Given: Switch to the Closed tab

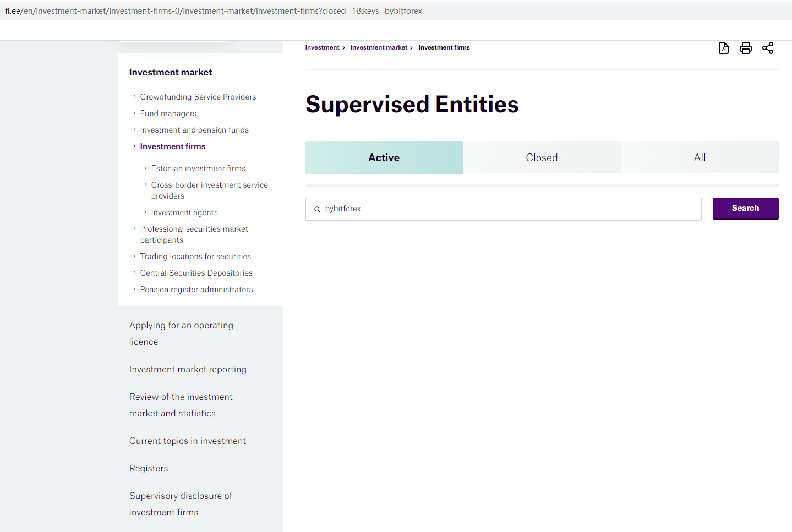Looking at the screenshot, I should [x=542, y=158].
